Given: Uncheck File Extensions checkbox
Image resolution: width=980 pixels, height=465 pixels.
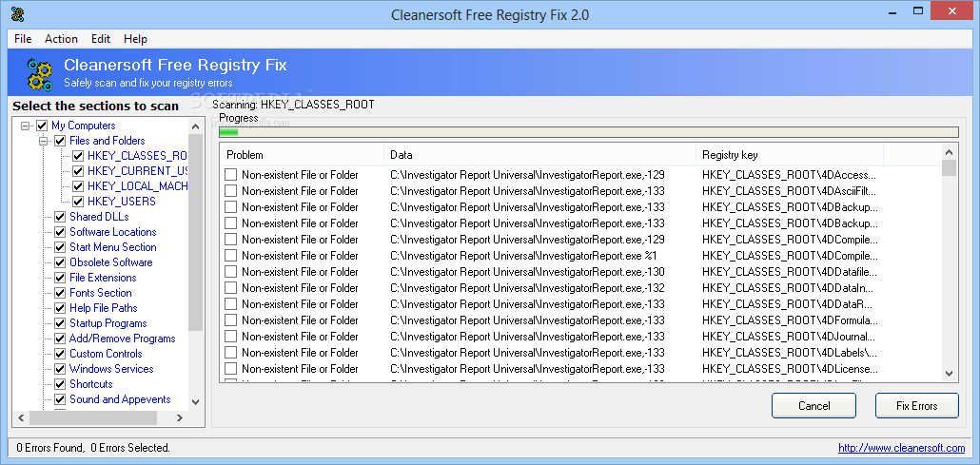Looking at the screenshot, I should [x=60, y=278].
